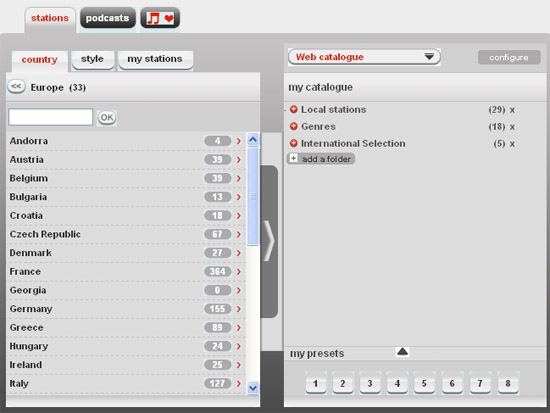Switch to the podcasts tab
Image resolution: width=550 pixels, height=413 pixels.
(107, 18)
